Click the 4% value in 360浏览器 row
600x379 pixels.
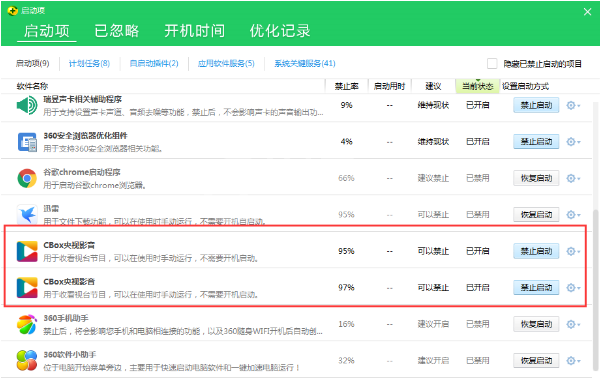[x=346, y=142]
